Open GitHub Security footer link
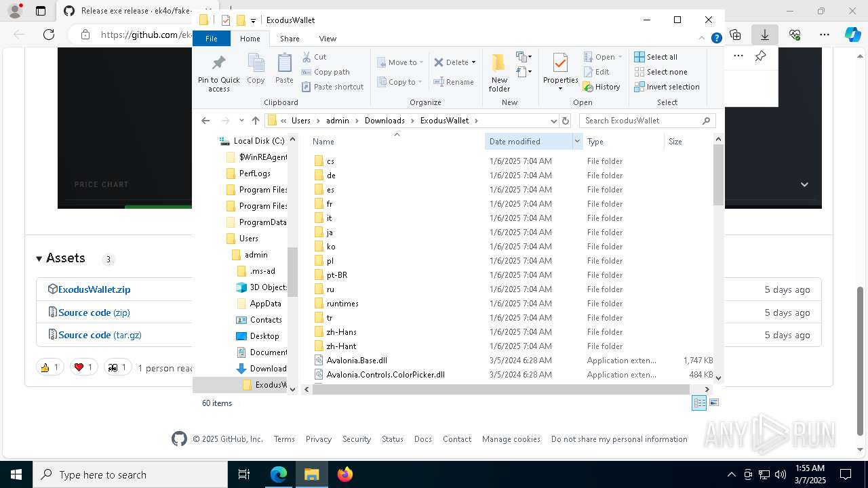Image resolution: width=868 pixels, height=488 pixels. 357,439
